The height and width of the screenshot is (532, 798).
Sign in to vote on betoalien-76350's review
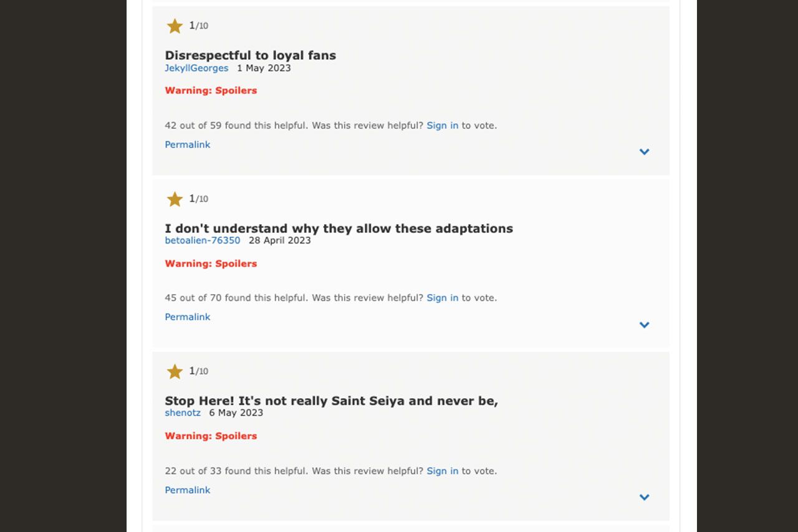tap(442, 298)
